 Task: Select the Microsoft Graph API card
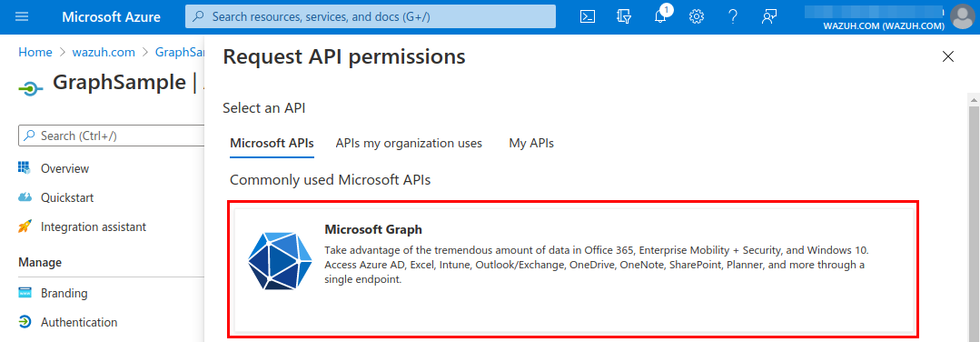(x=573, y=269)
